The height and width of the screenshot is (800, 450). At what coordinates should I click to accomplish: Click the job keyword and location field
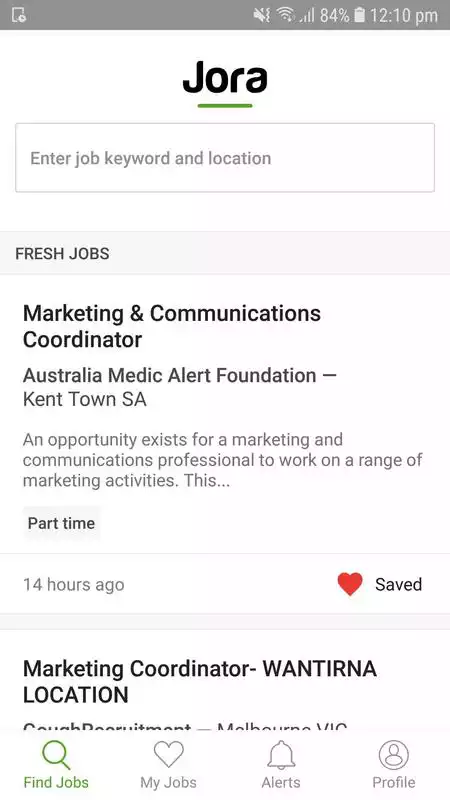coord(225,158)
